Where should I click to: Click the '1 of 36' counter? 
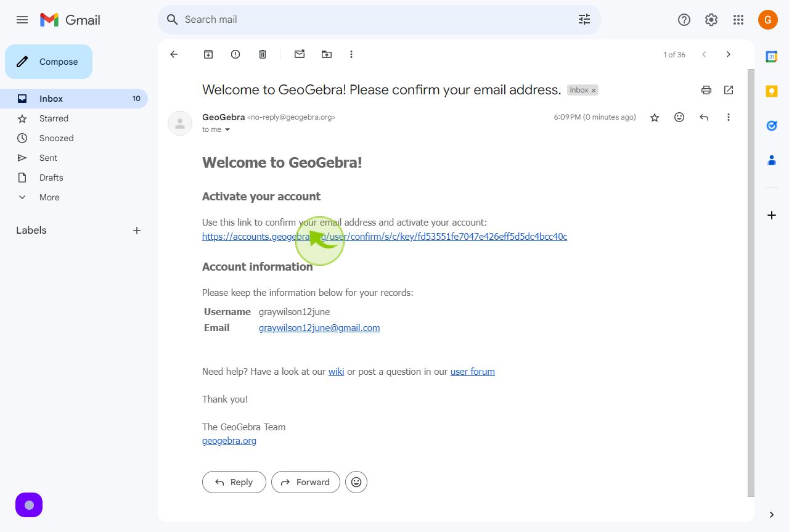click(674, 55)
